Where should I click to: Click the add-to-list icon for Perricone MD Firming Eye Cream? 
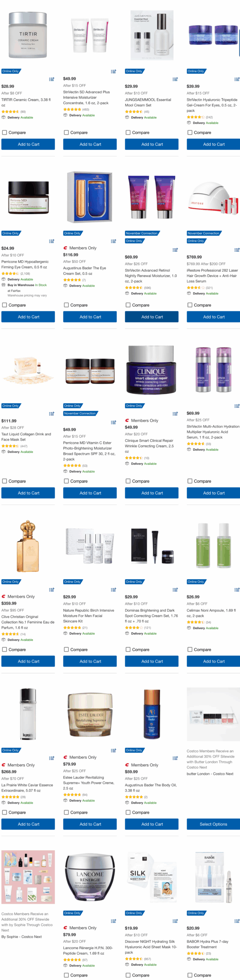(x=52, y=241)
